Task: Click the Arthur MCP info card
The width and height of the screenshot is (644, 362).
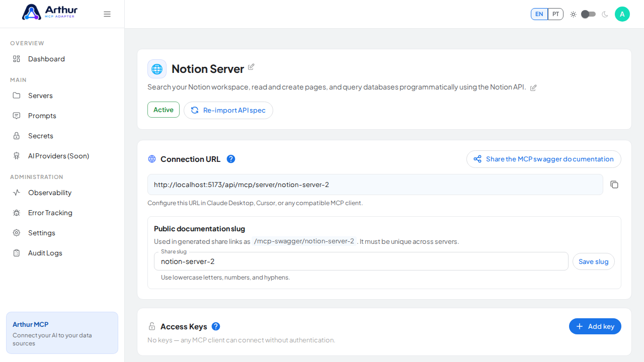Action: click(x=62, y=333)
